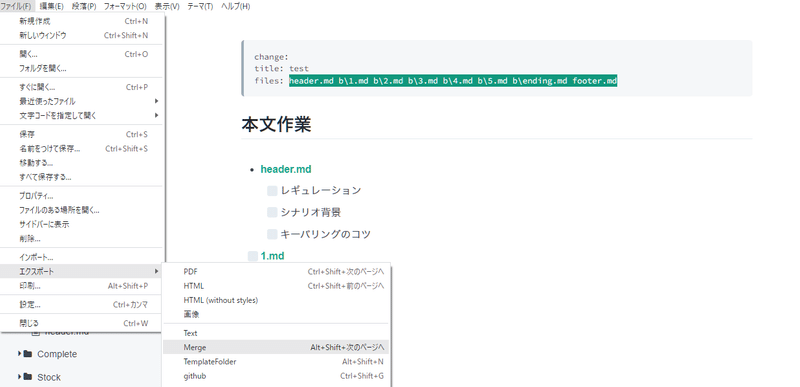Open the header.md link

click(286, 169)
